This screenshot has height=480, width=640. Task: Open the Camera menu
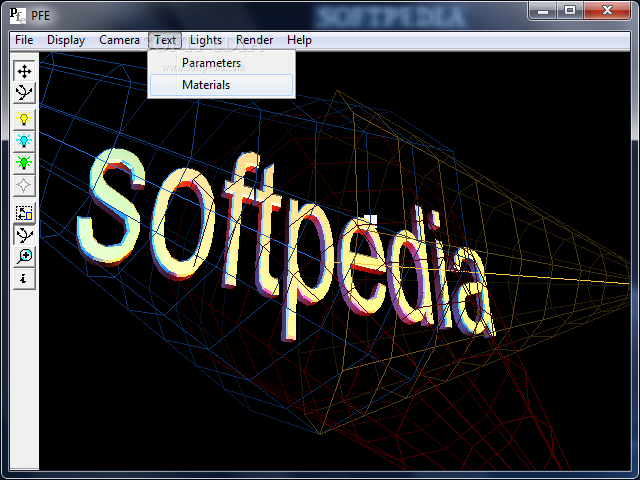coord(119,40)
